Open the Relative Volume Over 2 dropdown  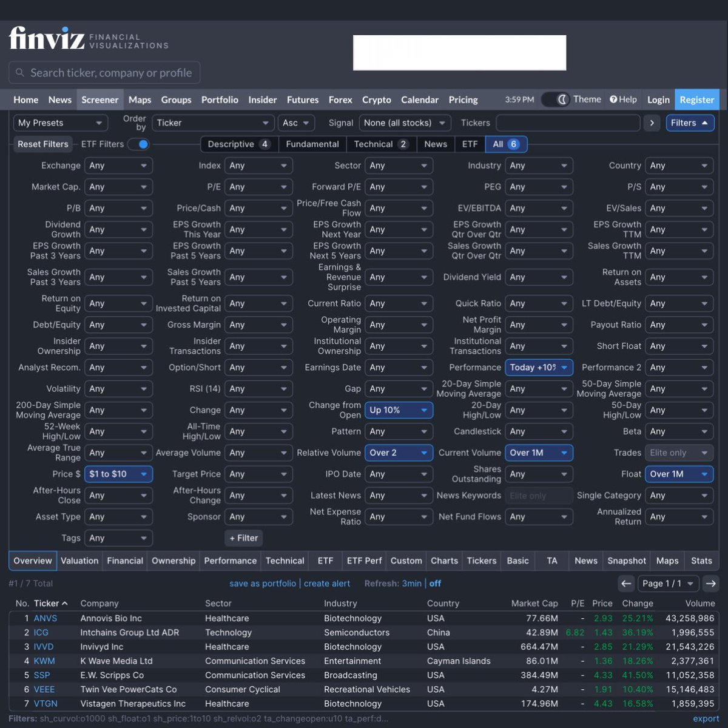[399, 453]
